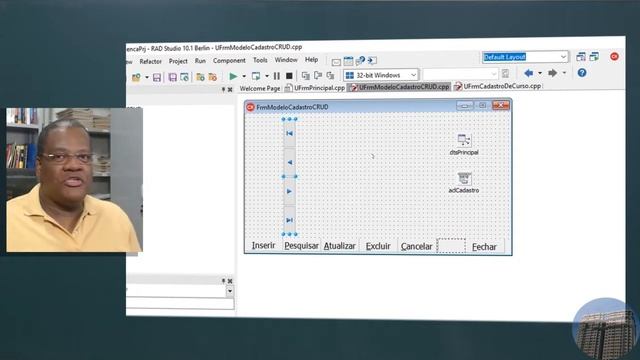The width and height of the screenshot is (640, 360).
Task: Switch to the UFrmPrincipal.cpp tab
Action: point(315,88)
